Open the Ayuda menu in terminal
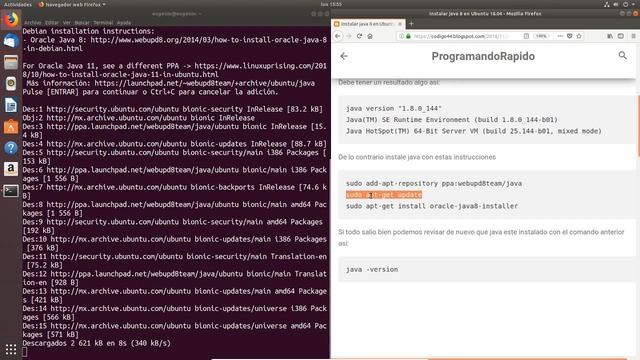This screenshot has height=360, width=640. click(x=124, y=23)
